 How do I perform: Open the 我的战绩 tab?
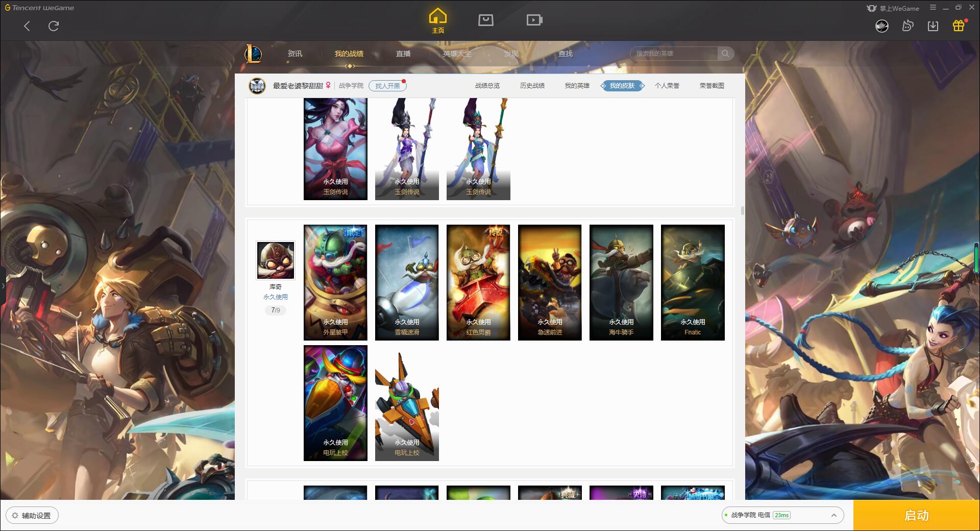click(349, 54)
